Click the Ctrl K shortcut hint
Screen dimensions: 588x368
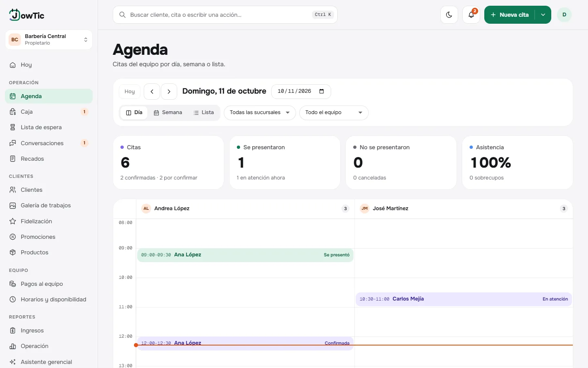[x=323, y=15]
